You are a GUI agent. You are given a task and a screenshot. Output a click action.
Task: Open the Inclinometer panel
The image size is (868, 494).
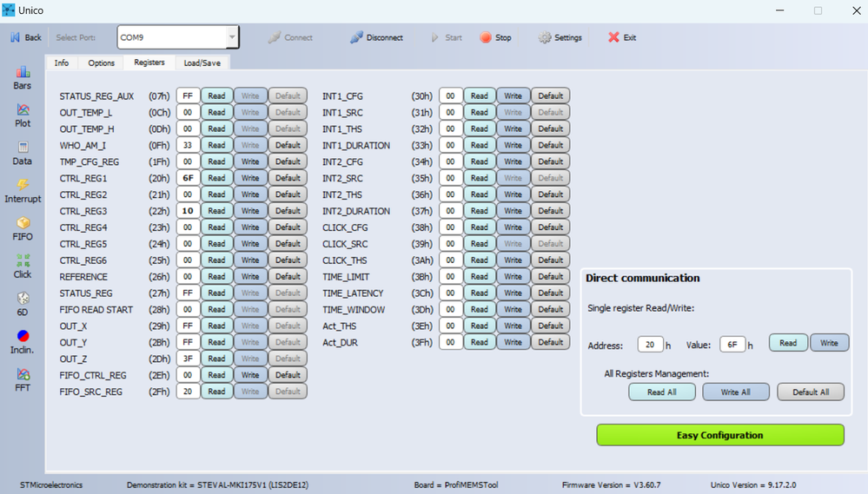pyautogui.click(x=22, y=342)
